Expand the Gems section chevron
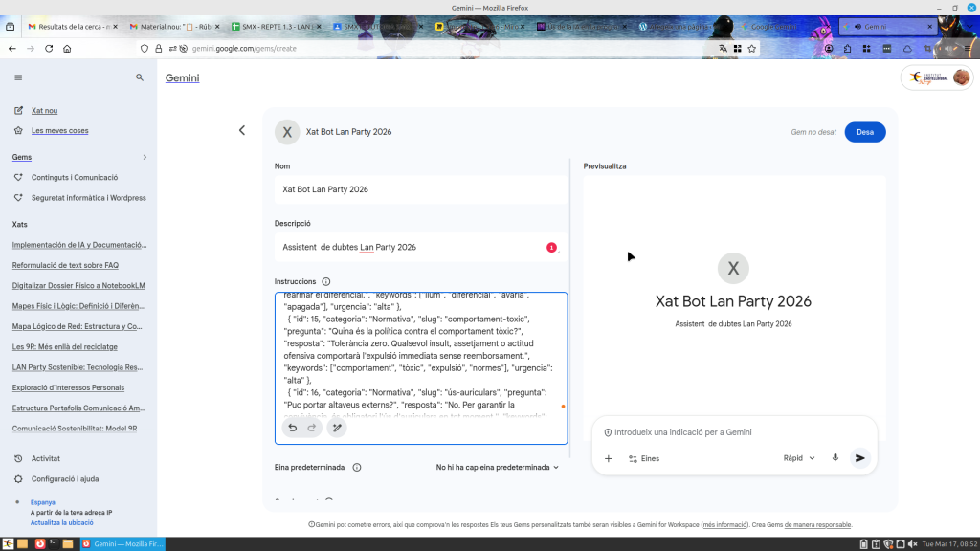Image resolution: width=980 pixels, height=551 pixels. pos(145,157)
